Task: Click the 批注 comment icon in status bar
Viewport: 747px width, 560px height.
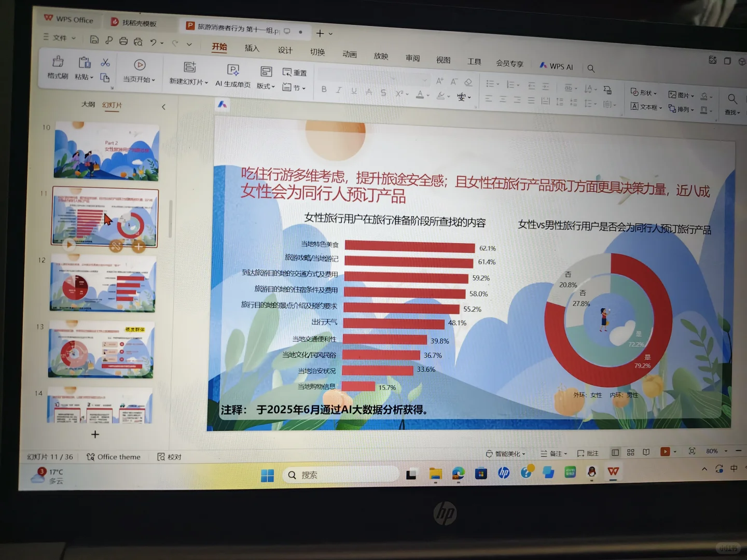Action: coord(589,453)
